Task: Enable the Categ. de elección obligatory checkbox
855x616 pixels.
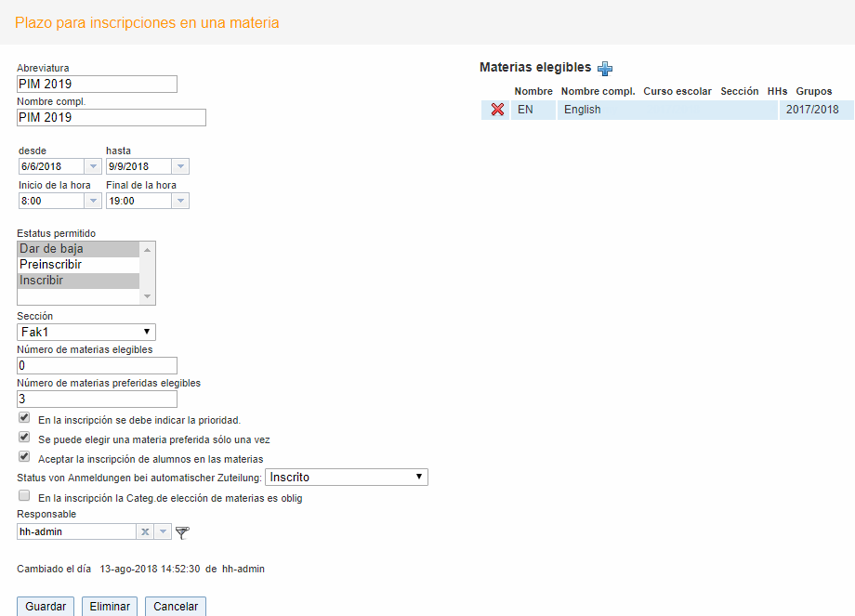Action: (24, 496)
